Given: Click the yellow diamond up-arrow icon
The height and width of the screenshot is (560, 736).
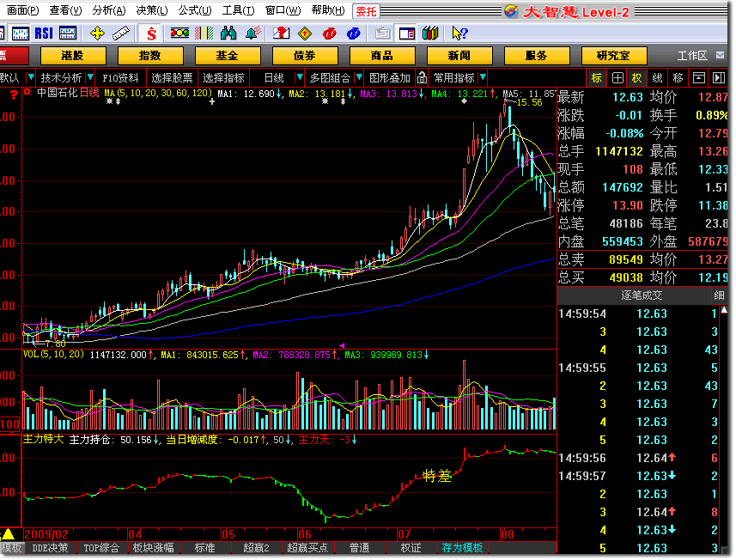Looking at the screenshot, I should pos(305,33).
